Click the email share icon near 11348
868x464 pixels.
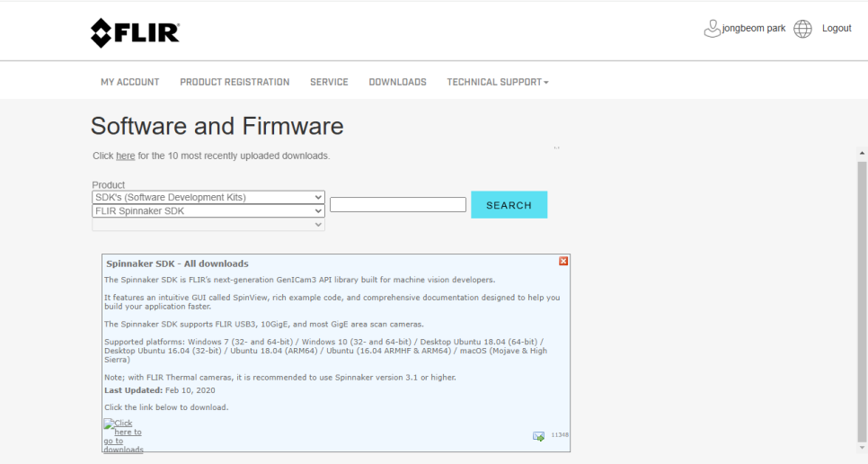[538, 436]
